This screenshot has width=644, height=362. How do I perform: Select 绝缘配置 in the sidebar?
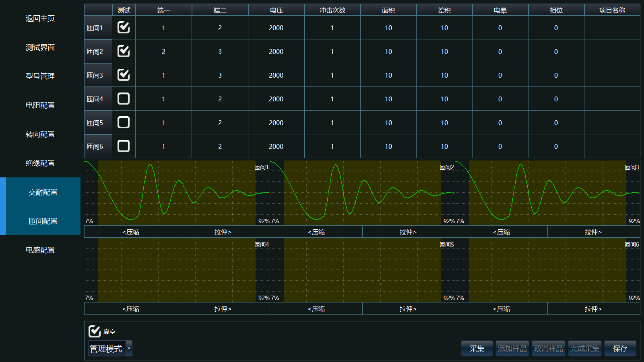pyautogui.click(x=40, y=163)
